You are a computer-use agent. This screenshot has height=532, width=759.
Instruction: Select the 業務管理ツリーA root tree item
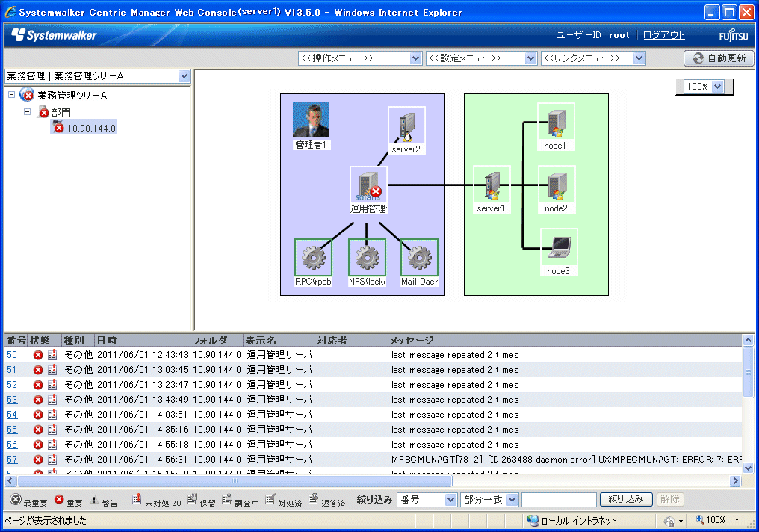[x=72, y=96]
